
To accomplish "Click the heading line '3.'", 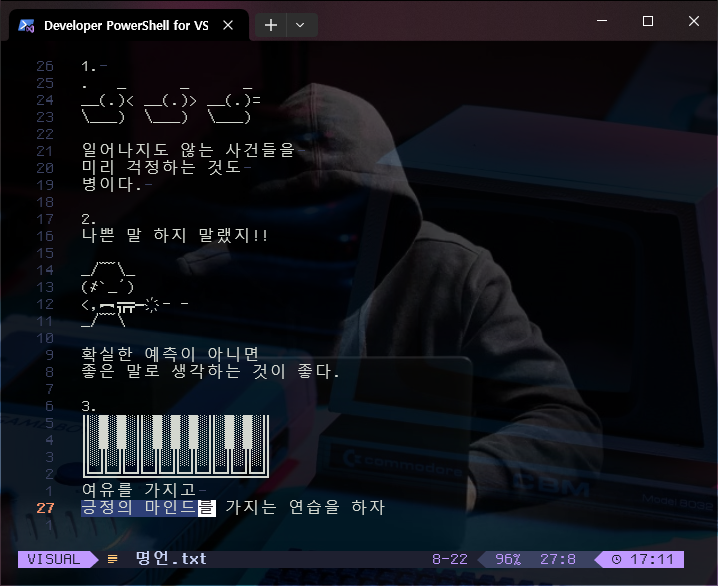I will [89, 406].
